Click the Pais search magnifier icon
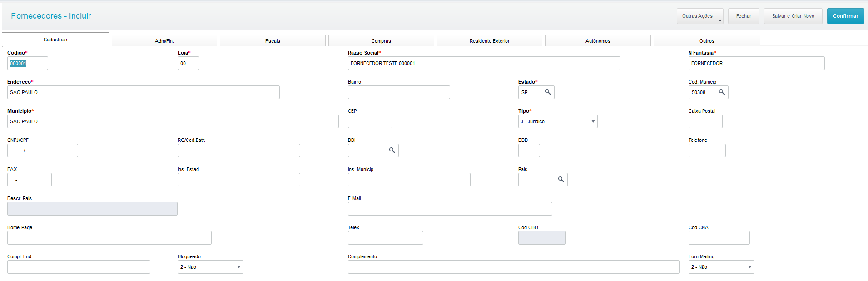This screenshot has width=868, height=281. tap(561, 180)
